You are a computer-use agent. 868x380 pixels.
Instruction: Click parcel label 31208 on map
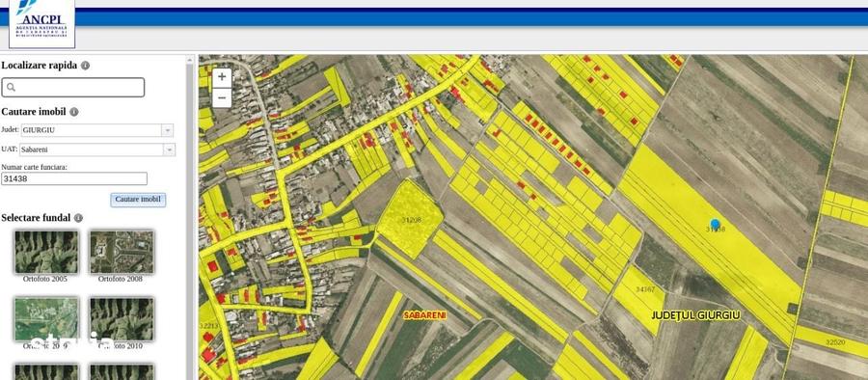[x=411, y=220]
